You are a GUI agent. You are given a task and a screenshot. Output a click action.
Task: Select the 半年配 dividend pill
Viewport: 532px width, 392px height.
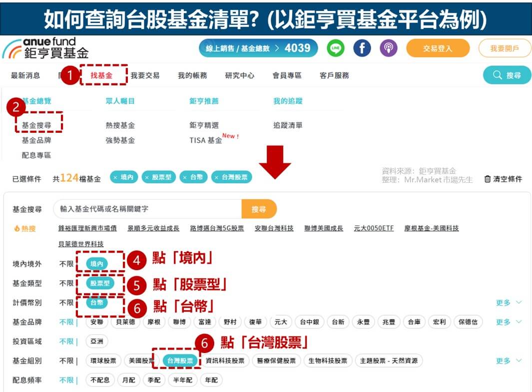pyautogui.click(x=182, y=380)
